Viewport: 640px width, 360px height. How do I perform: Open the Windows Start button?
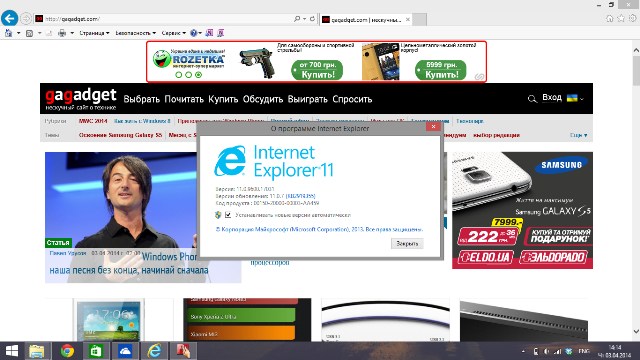11,351
